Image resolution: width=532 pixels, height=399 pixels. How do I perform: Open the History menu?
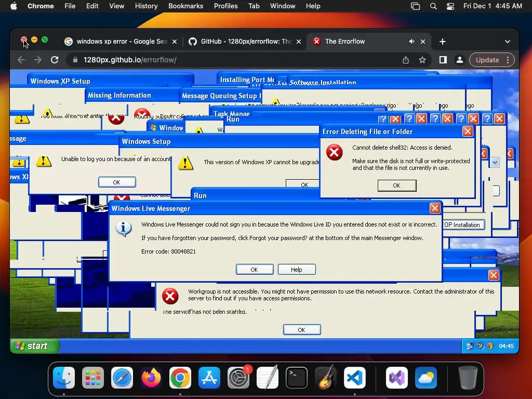[x=146, y=6]
